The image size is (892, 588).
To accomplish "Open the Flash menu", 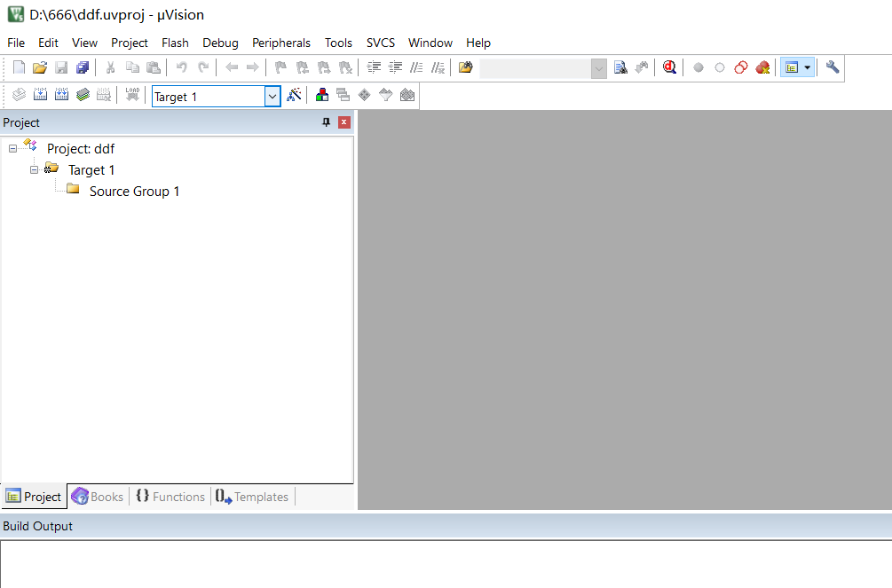I will pyautogui.click(x=175, y=43).
